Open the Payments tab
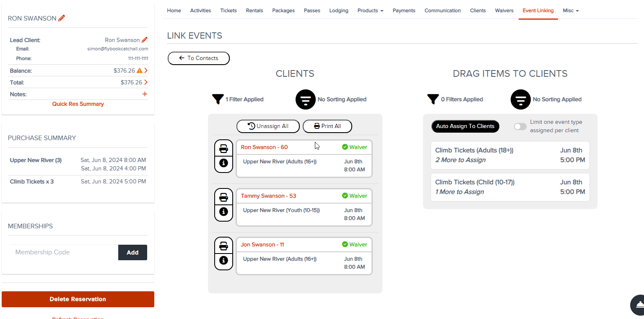The image size is (644, 319). point(404,10)
